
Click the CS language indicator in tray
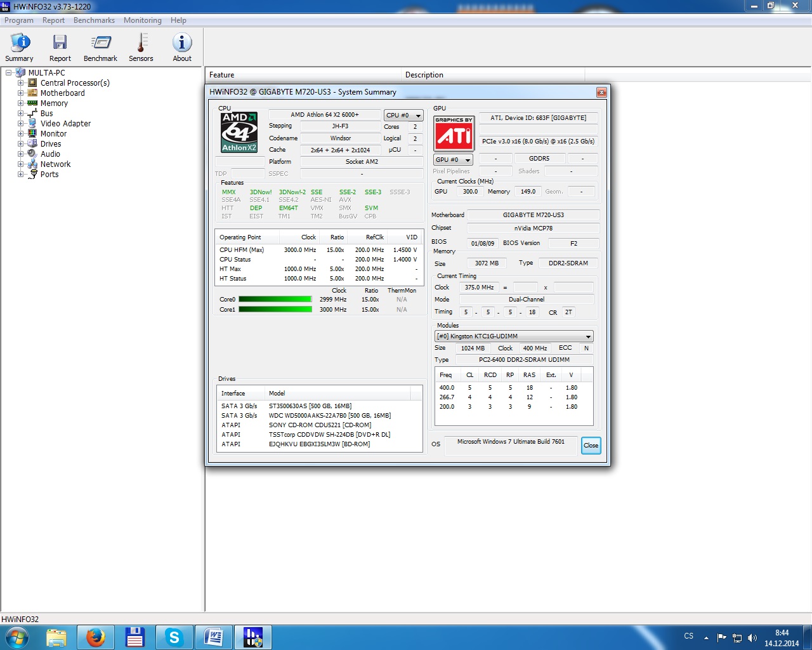click(x=689, y=636)
